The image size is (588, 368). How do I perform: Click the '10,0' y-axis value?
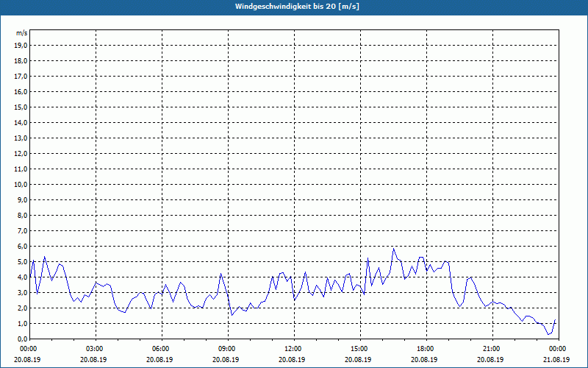[x=21, y=185]
